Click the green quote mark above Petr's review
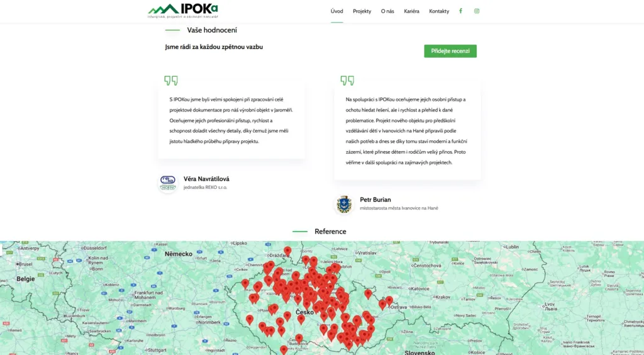The image size is (644, 355). pyautogui.click(x=347, y=80)
